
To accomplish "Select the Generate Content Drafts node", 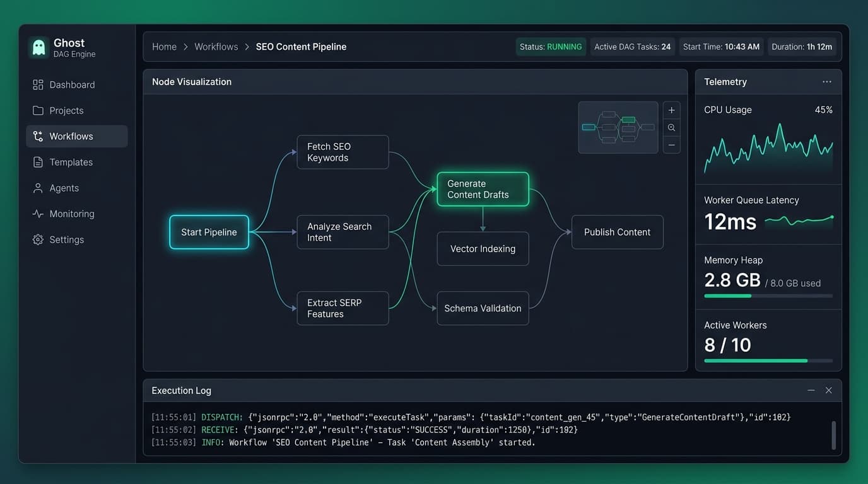I will click(483, 189).
